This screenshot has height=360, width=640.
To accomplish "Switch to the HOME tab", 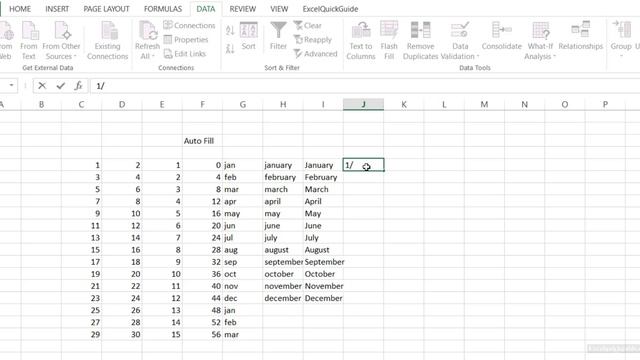I will click(x=20, y=9).
